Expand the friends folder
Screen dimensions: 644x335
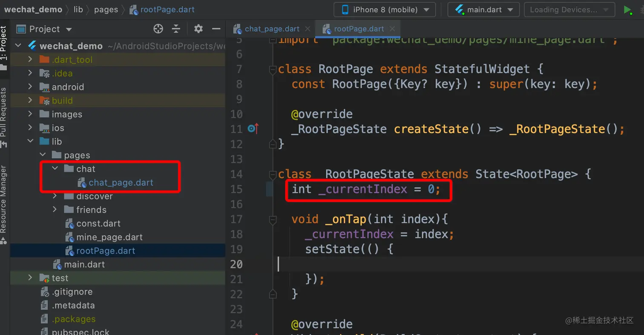55,210
